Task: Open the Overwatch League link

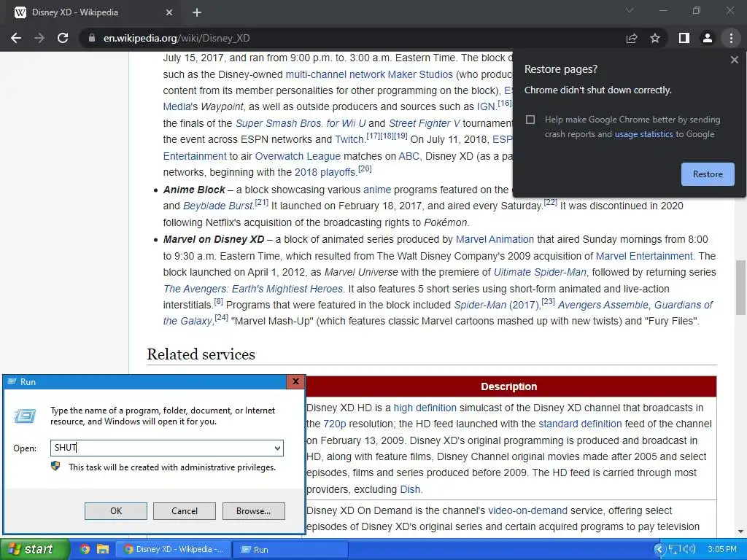Action: pos(298,156)
